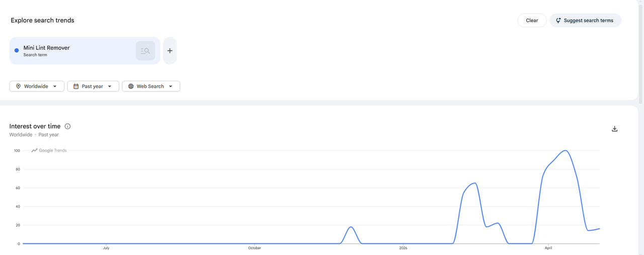The width and height of the screenshot is (644, 255).
Task: Expand the Worldwide region dropdown
Action: (37, 86)
